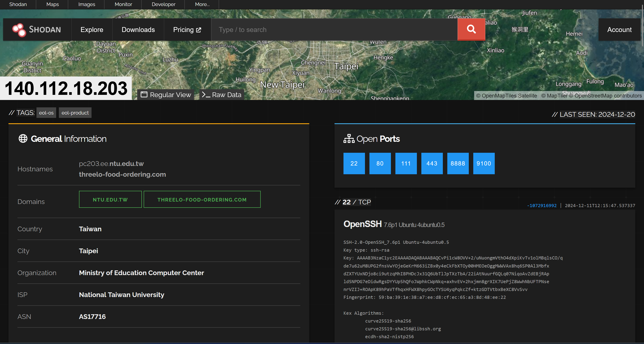644x344 pixels.
Task: Click hostname threelo-food-ordering.com
Action: pyautogui.click(x=122, y=174)
